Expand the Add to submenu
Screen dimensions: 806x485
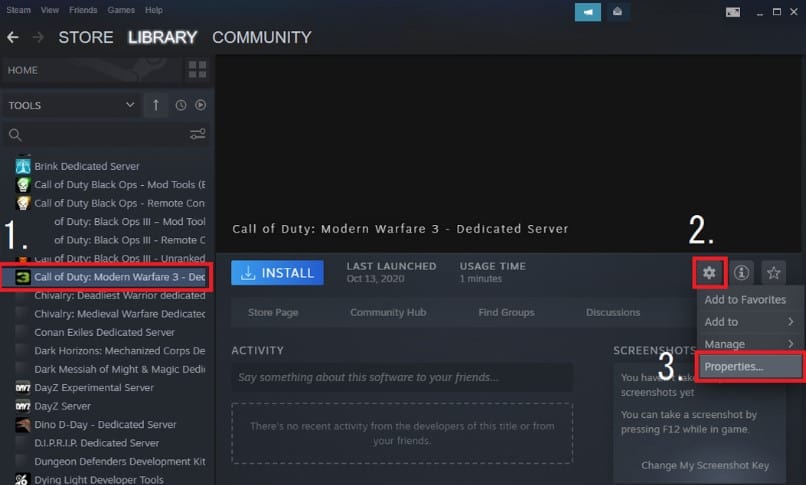[x=748, y=322]
